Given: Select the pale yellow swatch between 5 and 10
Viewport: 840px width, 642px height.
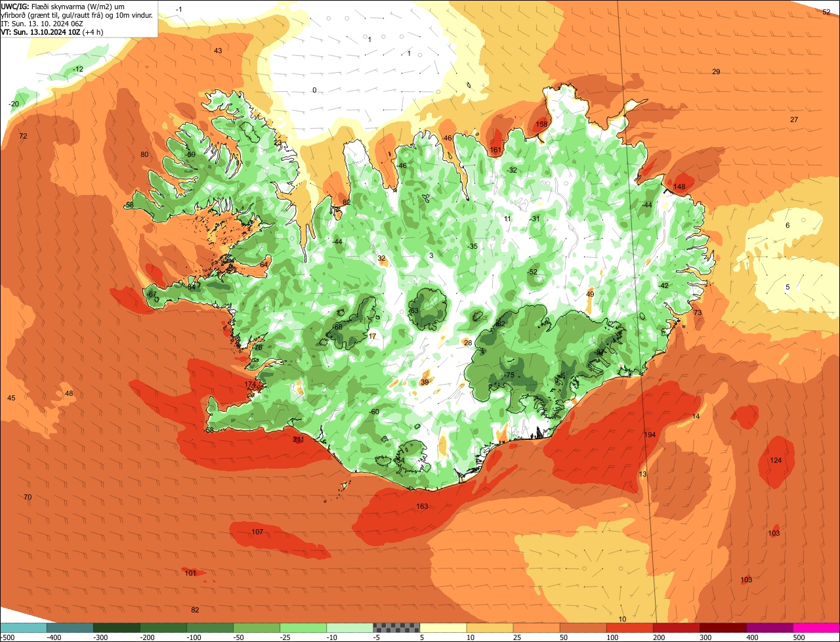Looking at the screenshot, I should pos(443,628).
